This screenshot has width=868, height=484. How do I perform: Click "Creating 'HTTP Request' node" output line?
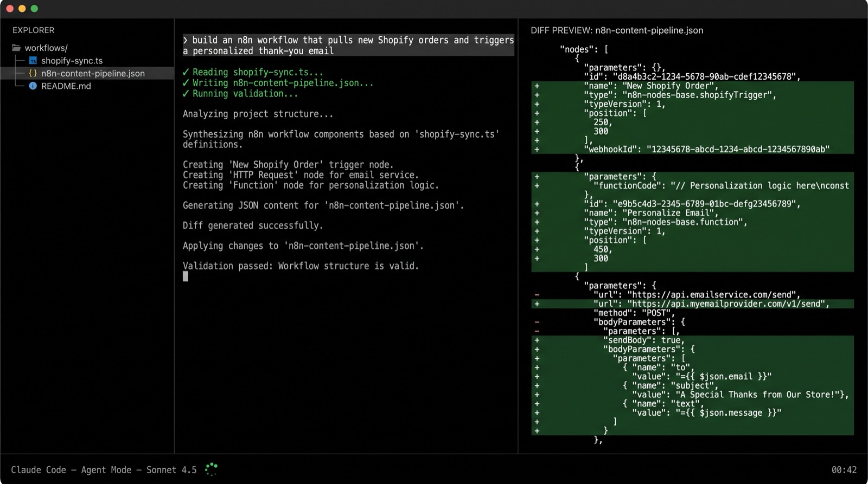tap(301, 175)
